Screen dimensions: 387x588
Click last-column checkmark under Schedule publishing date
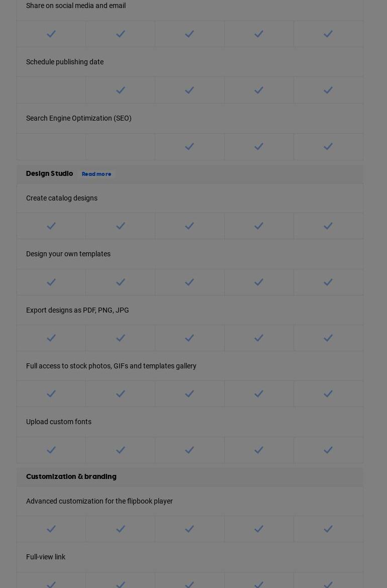(x=328, y=90)
